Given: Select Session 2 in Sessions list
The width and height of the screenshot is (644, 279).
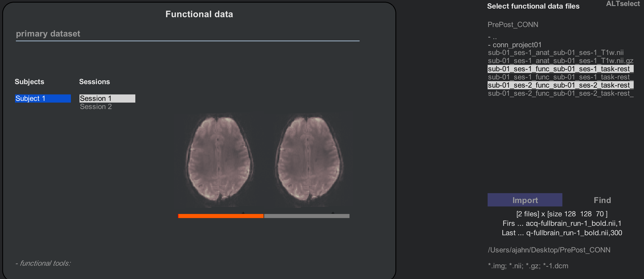Looking at the screenshot, I should click(x=96, y=107).
